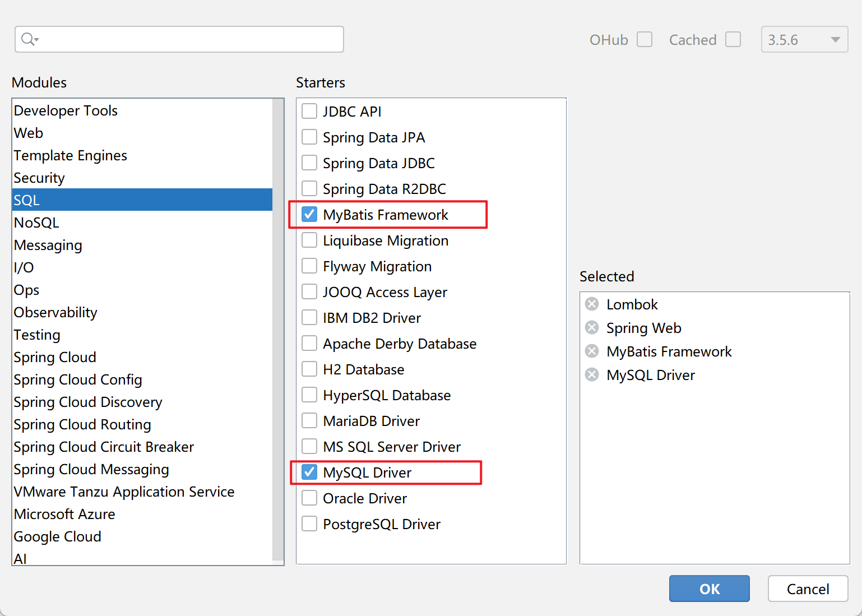Image resolution: width=862 pixels, height=616 pixels.
Task: Select MyBatis Framework text in Selected list
Action: [669, 351]
